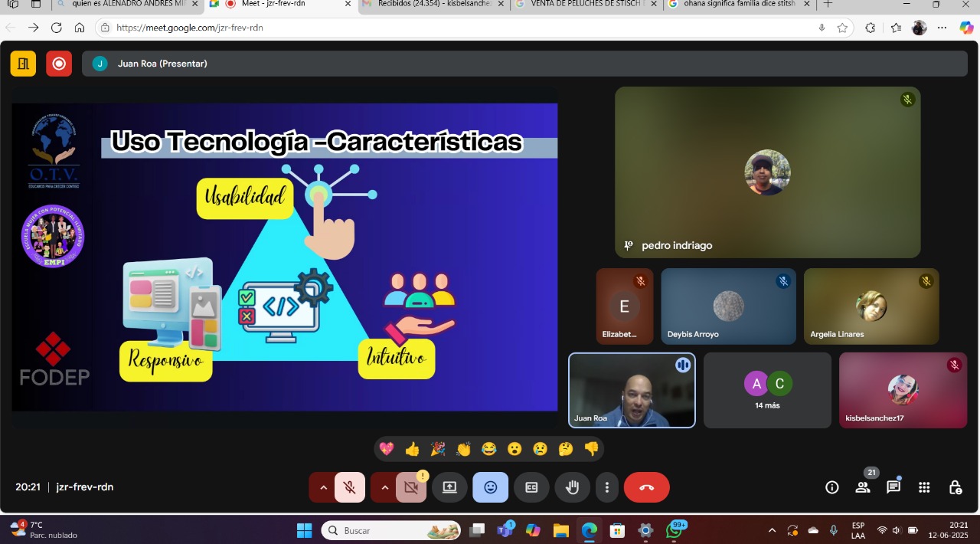Send the thumbs up reaction
The width and height of the screenshot is (980, 544).
(412, 449)
